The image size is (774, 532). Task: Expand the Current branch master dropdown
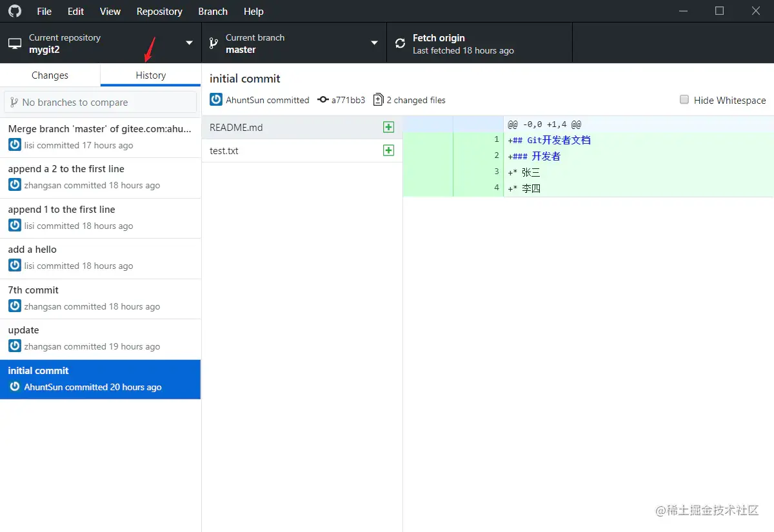click(x=294, y=43)
